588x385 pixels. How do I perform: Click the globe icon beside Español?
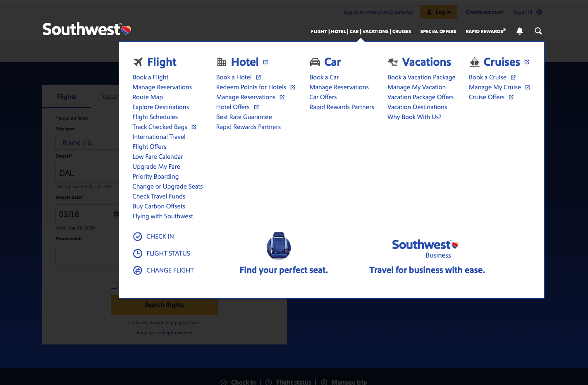(x=539, y=12)
